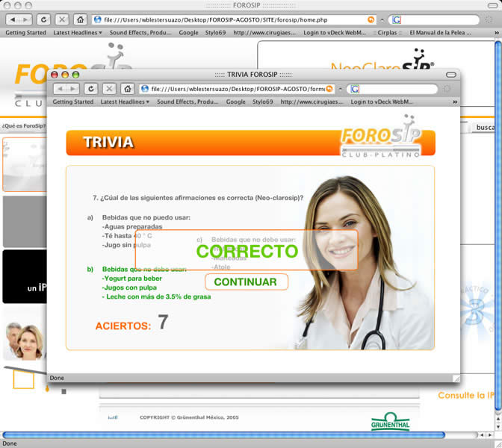502x448 pixels.
Task: Open the cirugiaes bookmark in TRIVIA window
Action: pyautogui.click(x=312, y=102)
